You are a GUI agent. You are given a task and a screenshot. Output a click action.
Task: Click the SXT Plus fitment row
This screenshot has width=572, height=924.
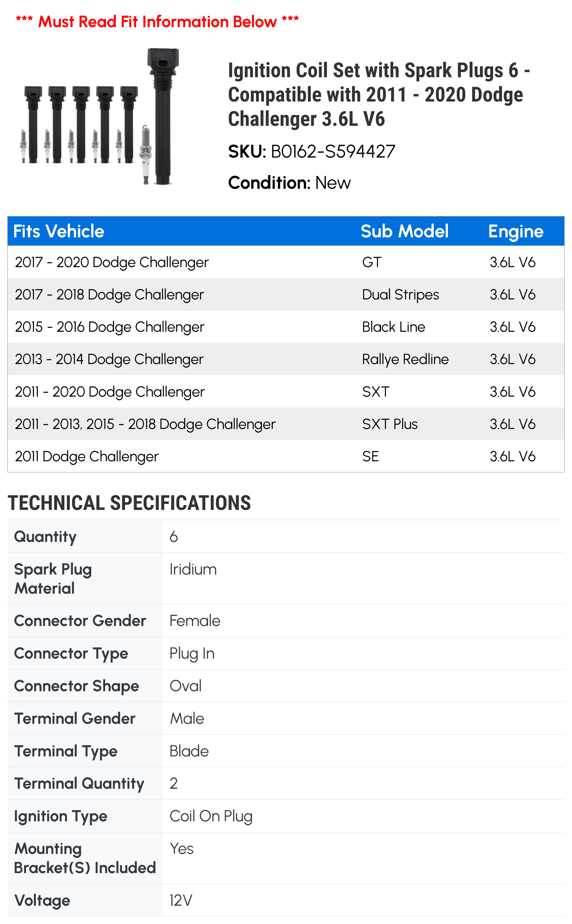tap(286, 424)
